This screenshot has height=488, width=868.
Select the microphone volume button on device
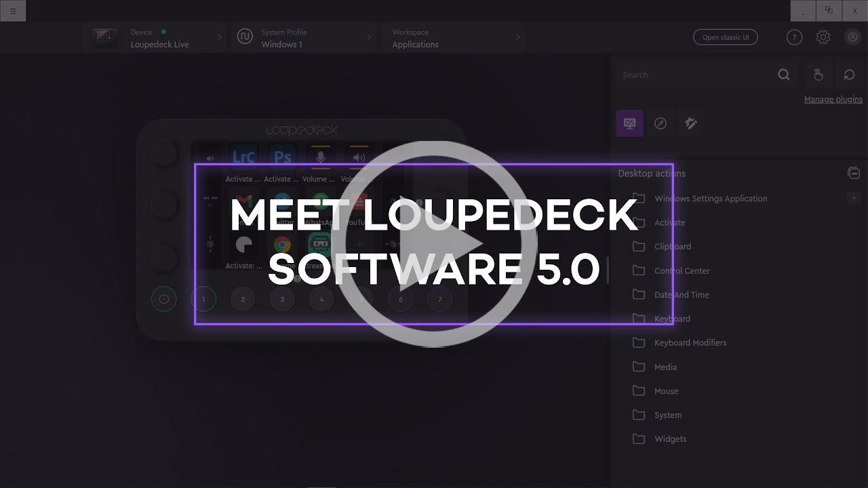(x=321, y=157)
